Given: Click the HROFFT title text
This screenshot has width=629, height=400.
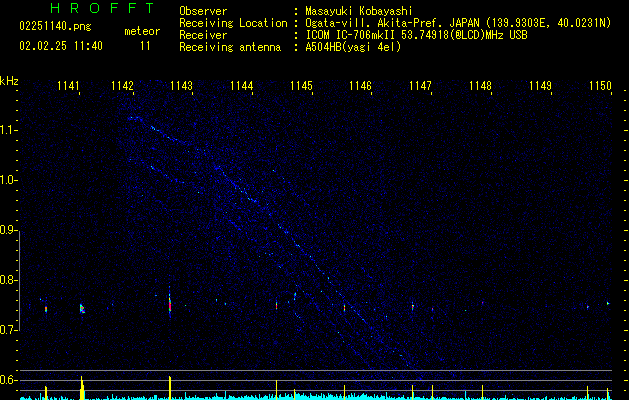Looking at the screenshot, I should click(x=103, y=8).
